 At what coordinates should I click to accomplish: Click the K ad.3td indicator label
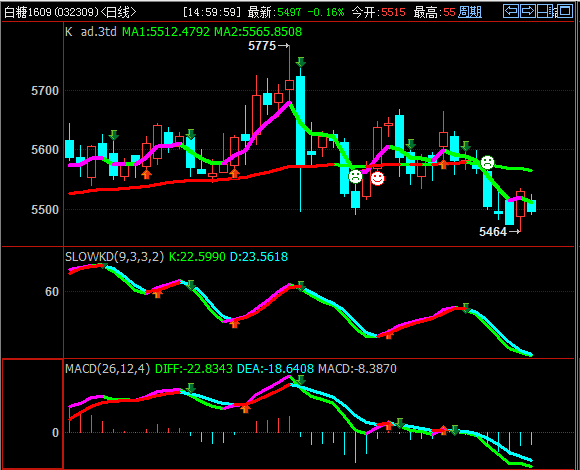91,32
